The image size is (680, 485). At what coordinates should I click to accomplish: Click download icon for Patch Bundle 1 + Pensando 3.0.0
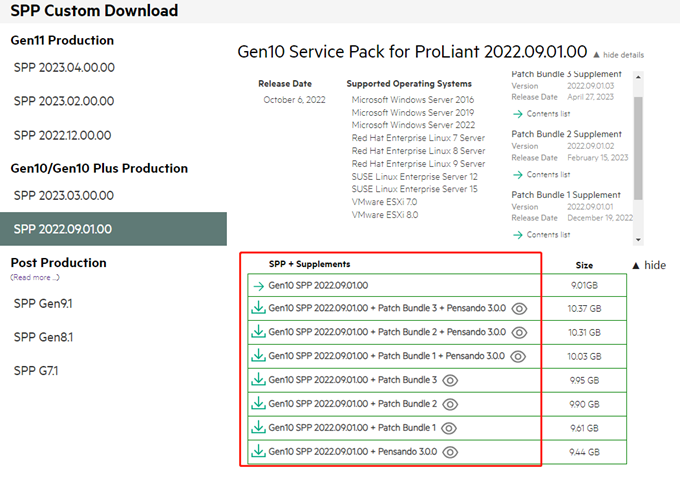pos(258,356)
